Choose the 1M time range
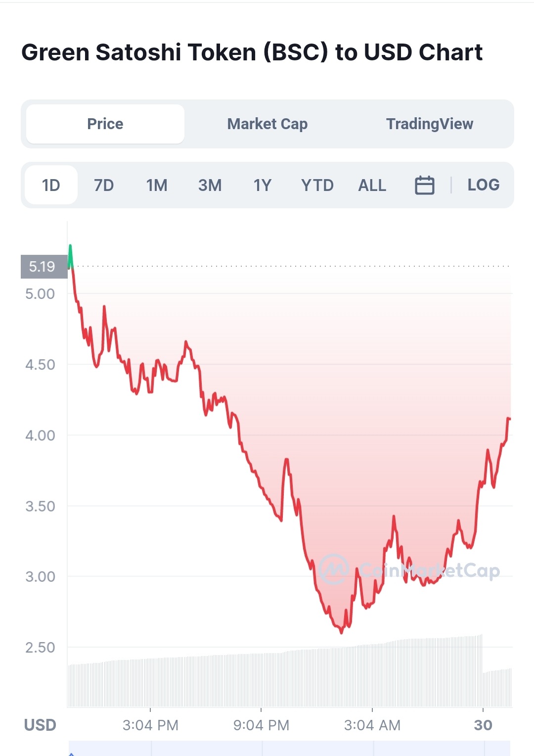This screenshot has width=534, height=756. tap(157, 185)
